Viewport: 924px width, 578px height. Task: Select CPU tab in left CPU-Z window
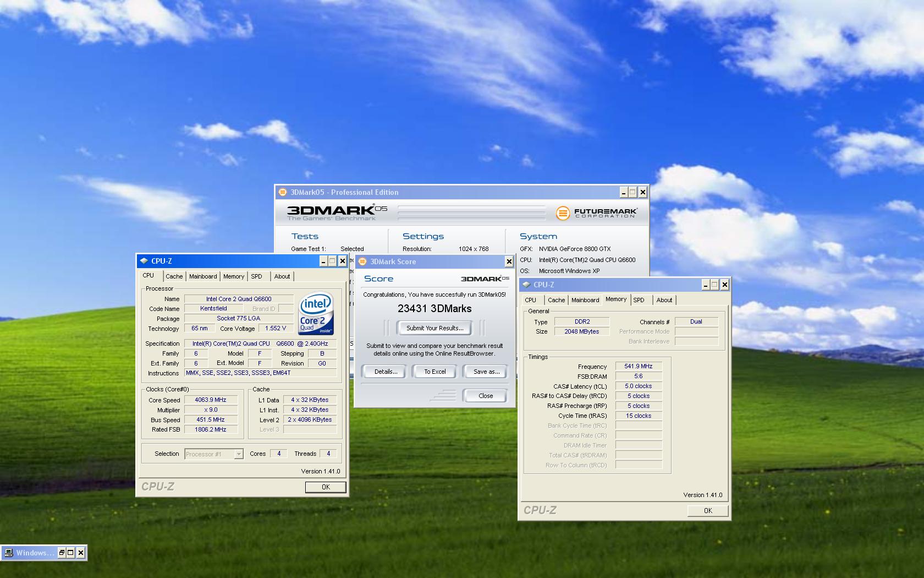tap(148, 275)
